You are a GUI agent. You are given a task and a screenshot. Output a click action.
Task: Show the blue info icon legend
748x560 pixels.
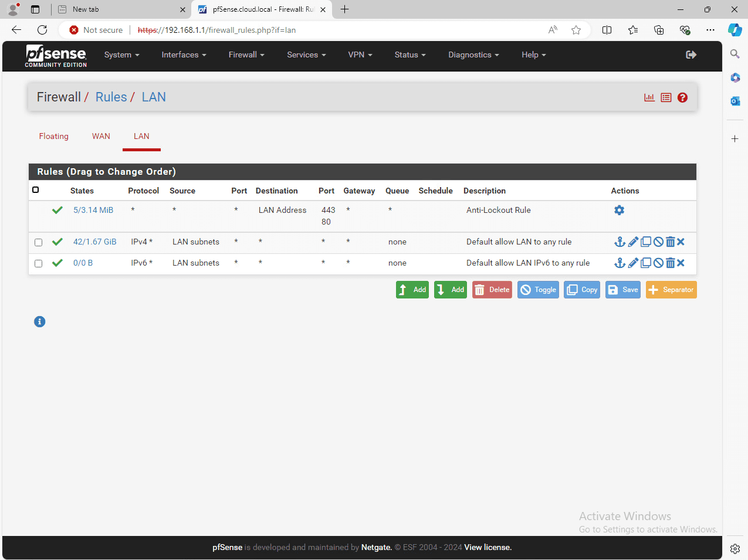tap(39, 321)
